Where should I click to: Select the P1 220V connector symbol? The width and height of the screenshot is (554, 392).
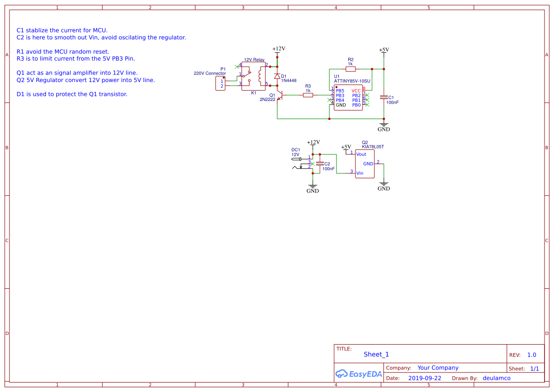coord(220,83)
